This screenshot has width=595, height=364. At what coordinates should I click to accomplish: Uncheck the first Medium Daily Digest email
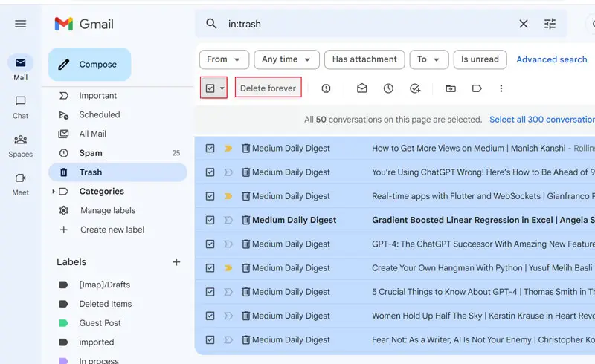click(210, 149)
